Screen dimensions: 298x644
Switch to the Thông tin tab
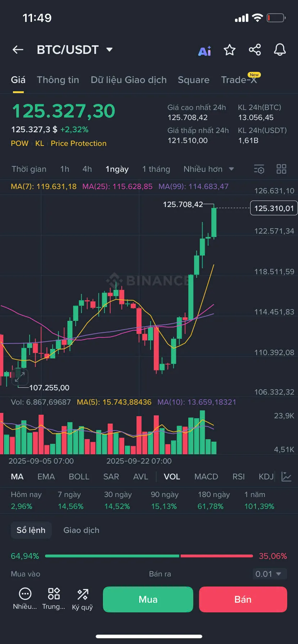pos(58,80)
